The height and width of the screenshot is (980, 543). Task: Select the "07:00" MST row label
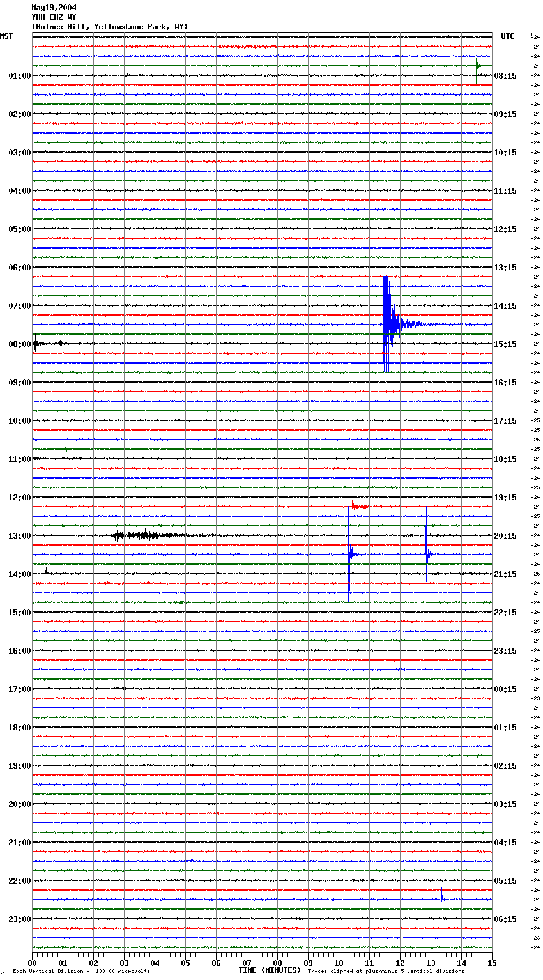20,306
